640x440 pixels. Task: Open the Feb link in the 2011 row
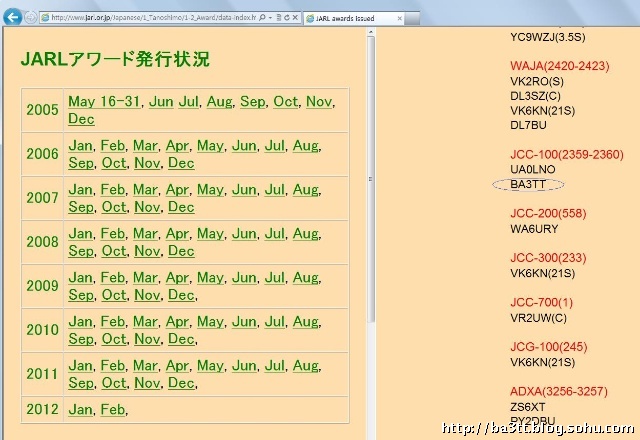pos(113,366)
